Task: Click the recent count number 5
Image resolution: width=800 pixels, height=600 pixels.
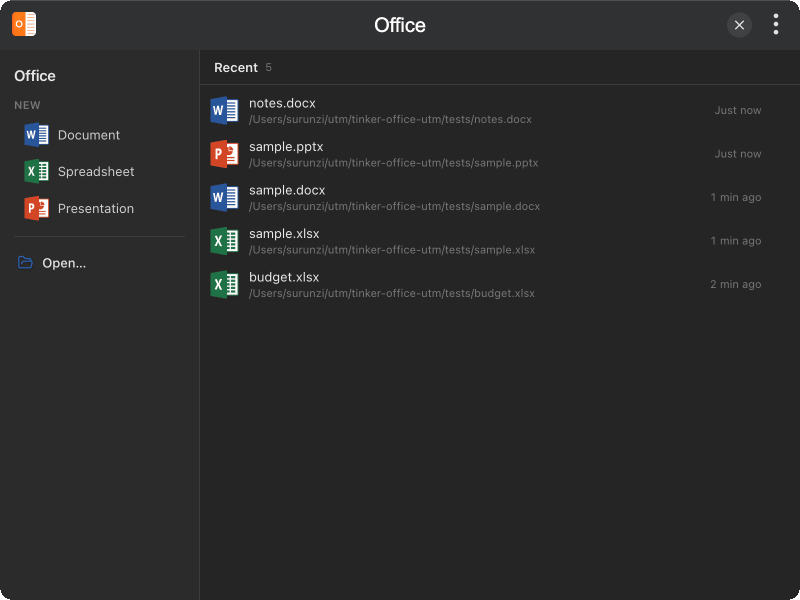Action: [268, 67]
